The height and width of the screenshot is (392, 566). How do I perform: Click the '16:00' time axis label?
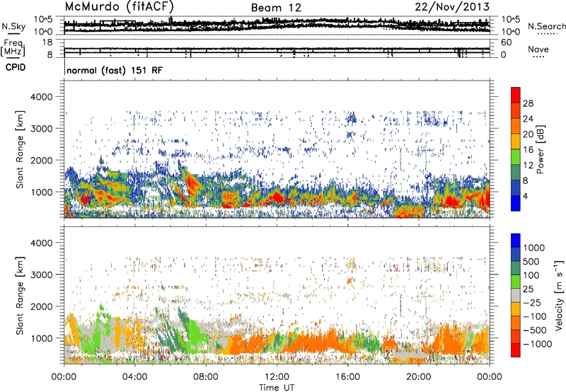[x=347, y=377]
